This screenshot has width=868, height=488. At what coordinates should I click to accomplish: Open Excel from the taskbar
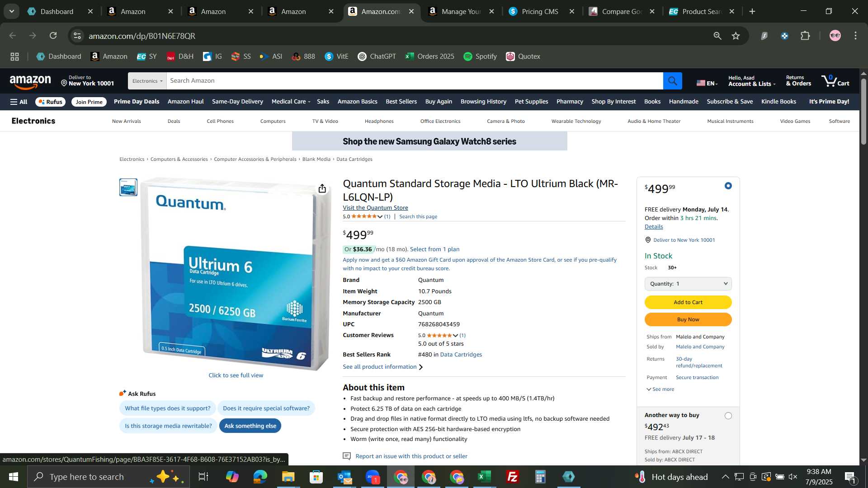(484, 477)
